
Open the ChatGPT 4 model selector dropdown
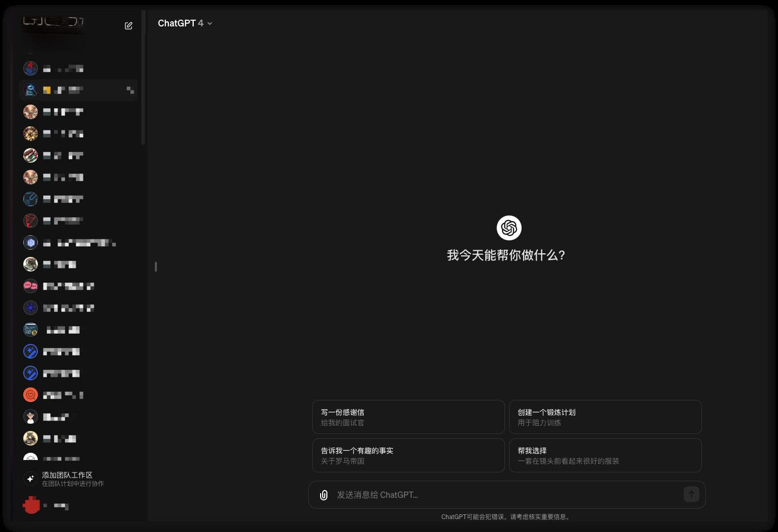(x=185, y=23)
